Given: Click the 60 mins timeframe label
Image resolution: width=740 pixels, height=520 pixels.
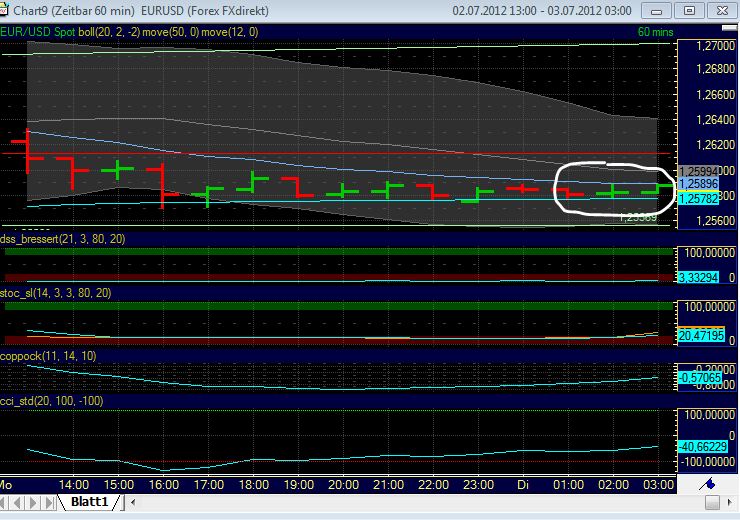Looking at the screenshot, I should point(655,32).
